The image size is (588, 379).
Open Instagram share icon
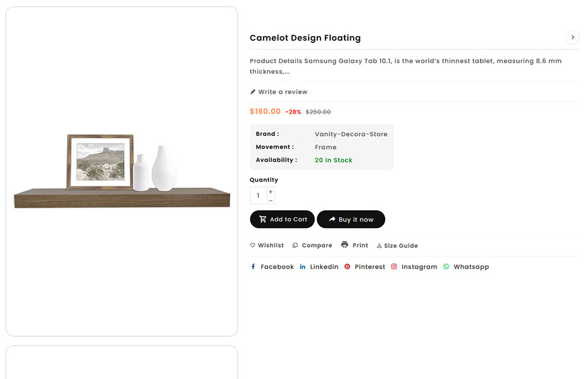[x=394, y=267]
